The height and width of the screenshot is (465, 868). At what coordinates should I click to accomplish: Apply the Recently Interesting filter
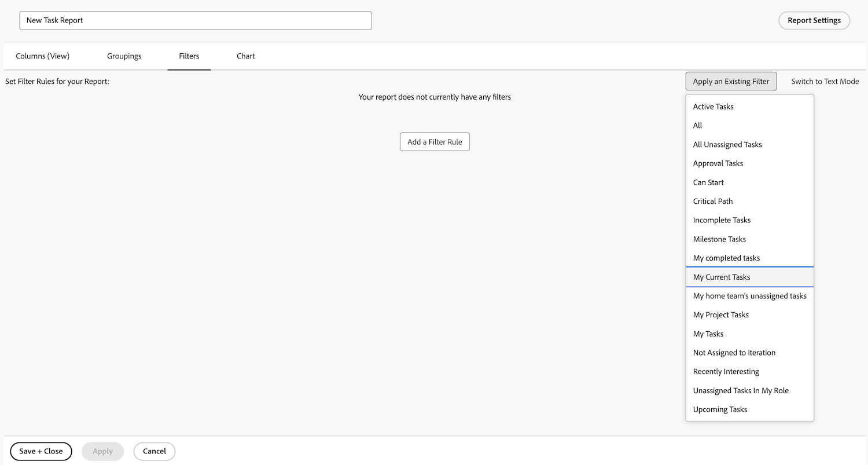(726, 371)
